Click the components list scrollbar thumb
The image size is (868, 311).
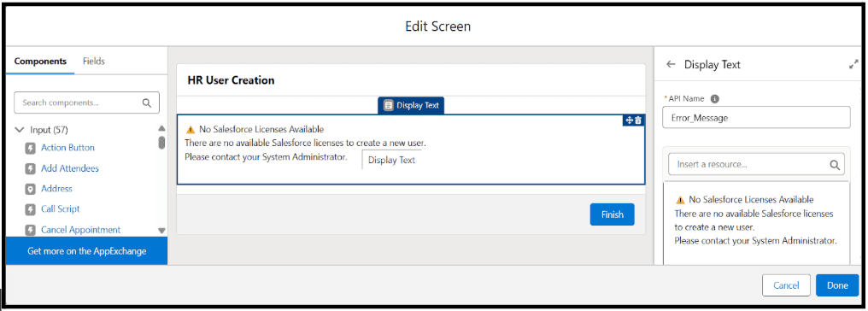(161, 143)
